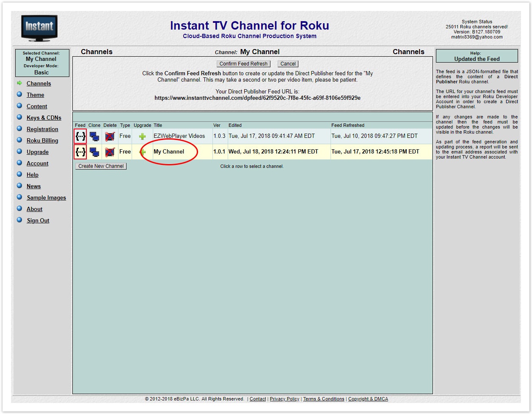Viewport: 532px width, 414px height.
Task: Click the blue bullet beside Sign Out
Action: click(19, 220)
